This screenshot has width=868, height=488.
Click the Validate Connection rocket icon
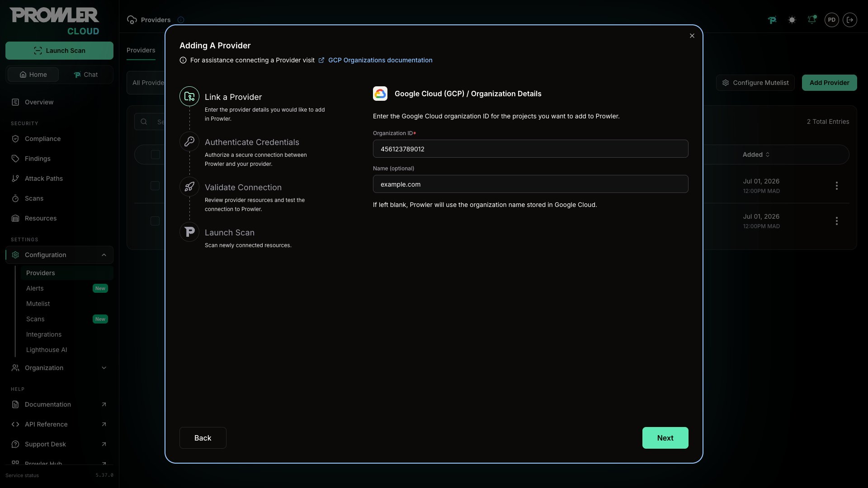[189, 187]
